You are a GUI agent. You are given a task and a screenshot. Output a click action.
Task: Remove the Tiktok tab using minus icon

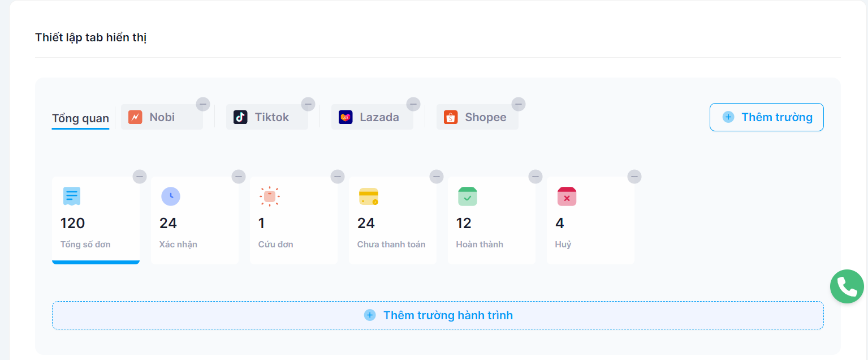tap(308, 104)
